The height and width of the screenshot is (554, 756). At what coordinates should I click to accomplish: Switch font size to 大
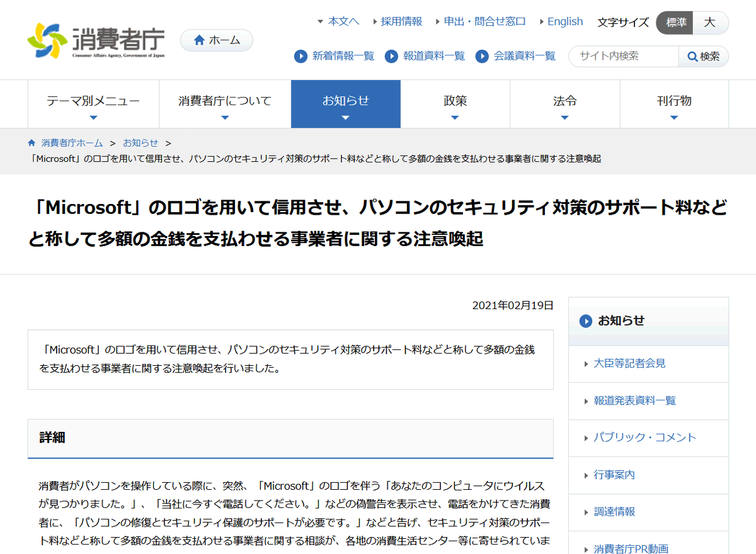711,23
